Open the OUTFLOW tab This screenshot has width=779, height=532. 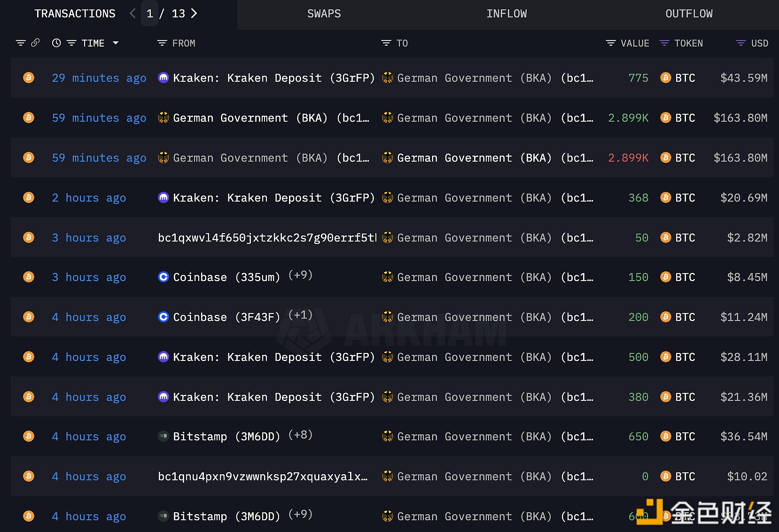[x=689, y=14]
